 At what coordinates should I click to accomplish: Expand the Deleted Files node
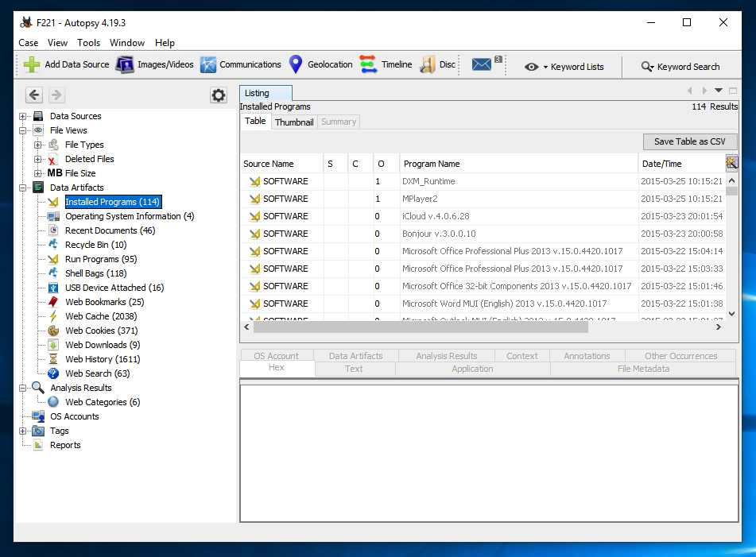pos(37,159)
